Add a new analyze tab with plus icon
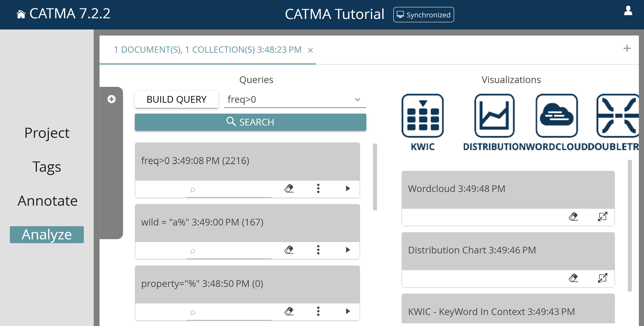This screenshot has height=326, width=644. [x=627, y=49]
